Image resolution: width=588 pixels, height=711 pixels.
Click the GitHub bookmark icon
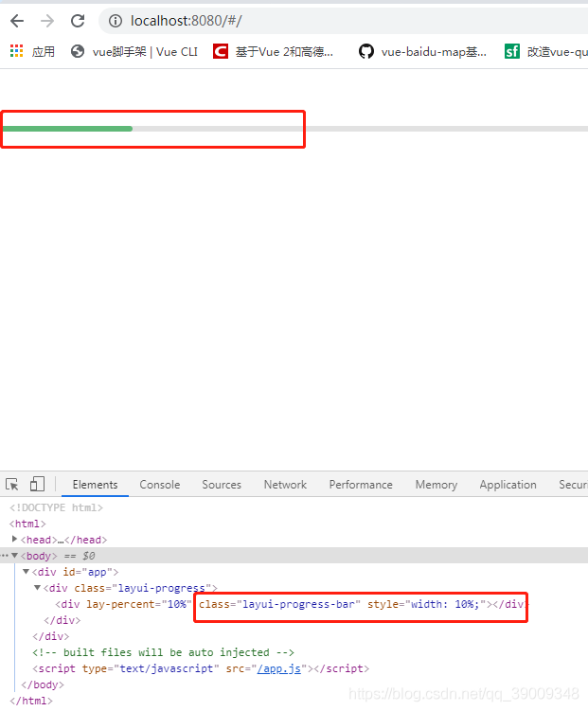[365, 51]
